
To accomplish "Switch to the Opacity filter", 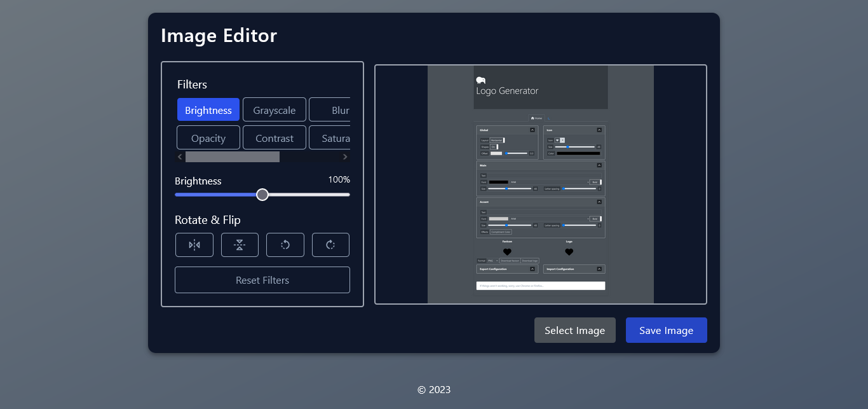I will point(208,137).
